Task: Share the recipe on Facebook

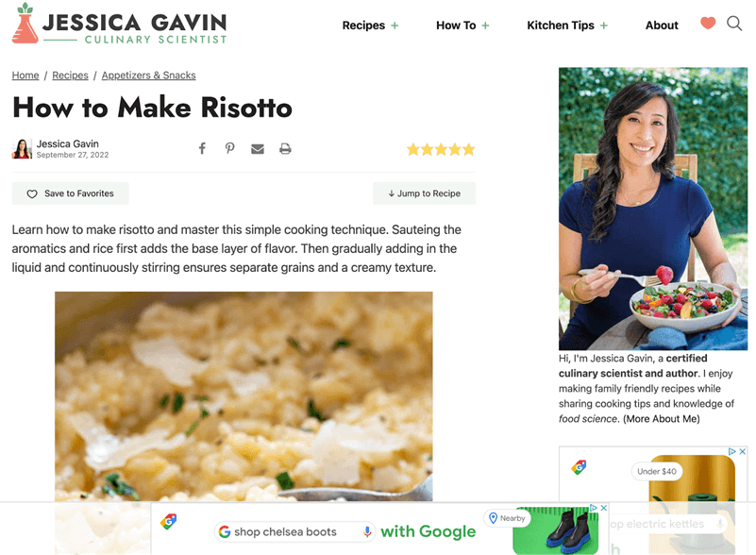Action: click(x=202, y=148)
